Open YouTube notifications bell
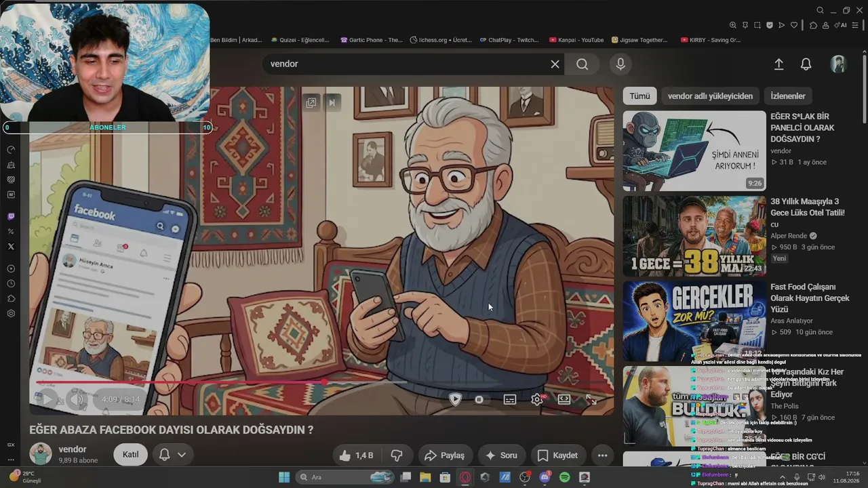This screenshot has height=488, width=868. click(x=806, y=64)
